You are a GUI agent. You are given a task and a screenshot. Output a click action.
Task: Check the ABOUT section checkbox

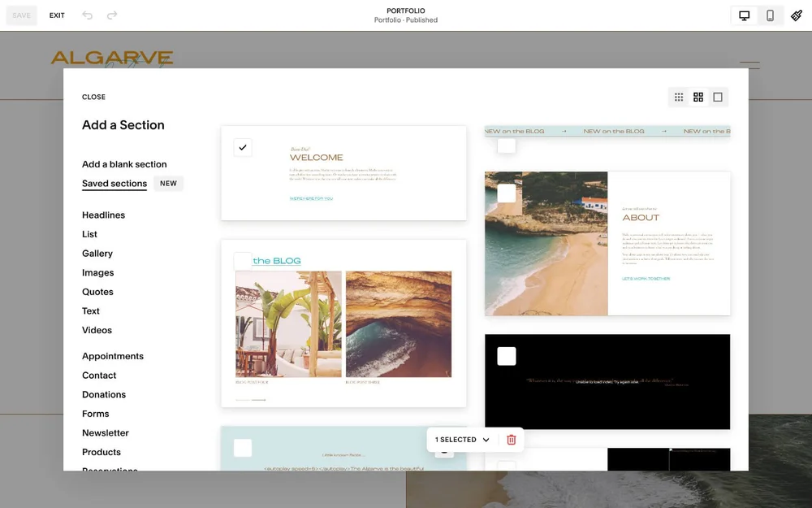point(507,193)
